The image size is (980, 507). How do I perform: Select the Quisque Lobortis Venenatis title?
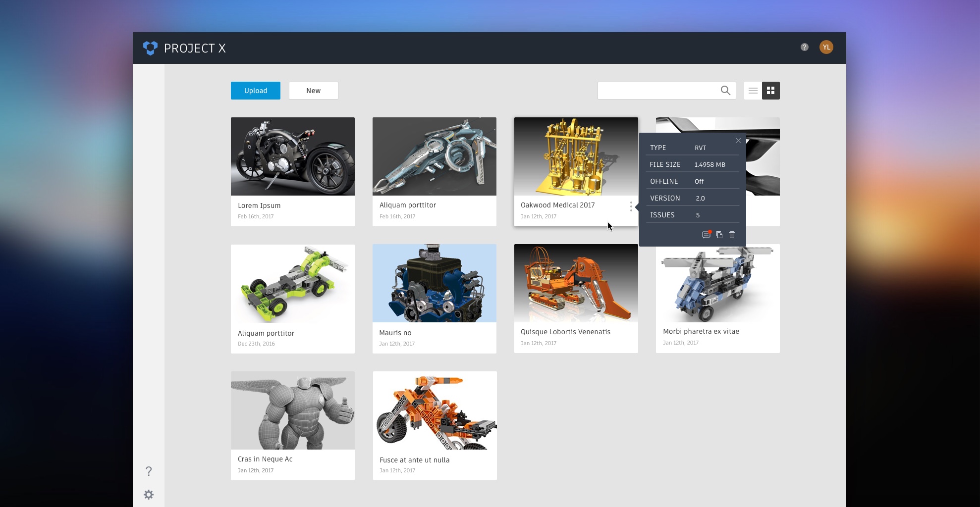[565, 332]
